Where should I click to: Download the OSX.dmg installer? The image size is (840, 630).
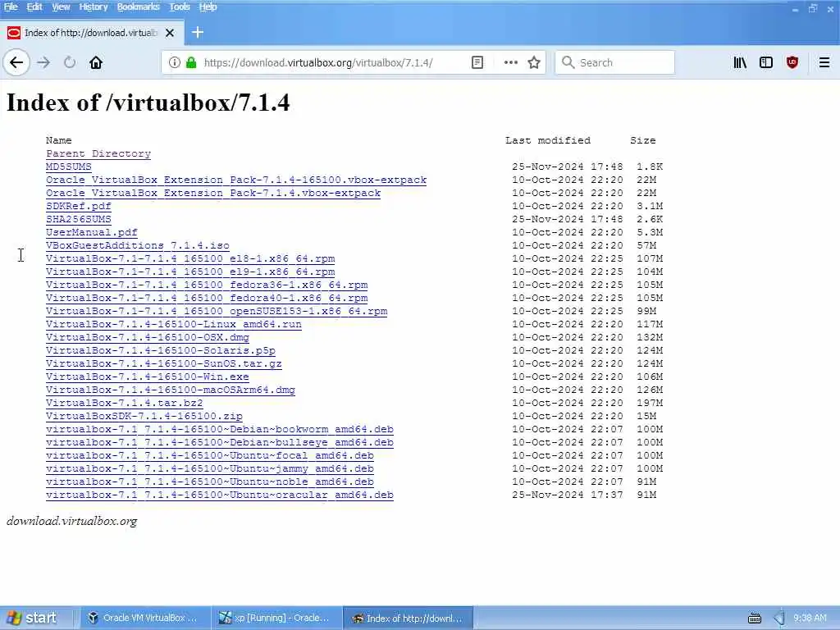pyautogui.click(x=148, y=337)
